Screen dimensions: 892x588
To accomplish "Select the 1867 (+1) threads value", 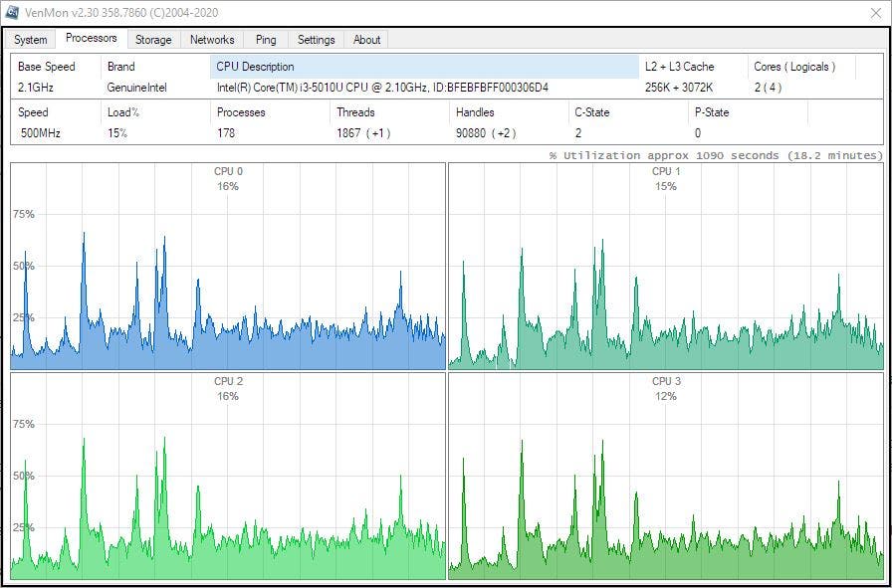I will [x=363, y=133].
